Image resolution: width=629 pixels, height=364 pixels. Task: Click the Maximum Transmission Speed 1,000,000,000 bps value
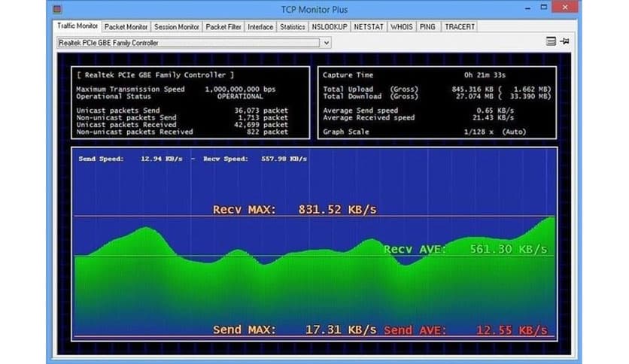[240, 89]
